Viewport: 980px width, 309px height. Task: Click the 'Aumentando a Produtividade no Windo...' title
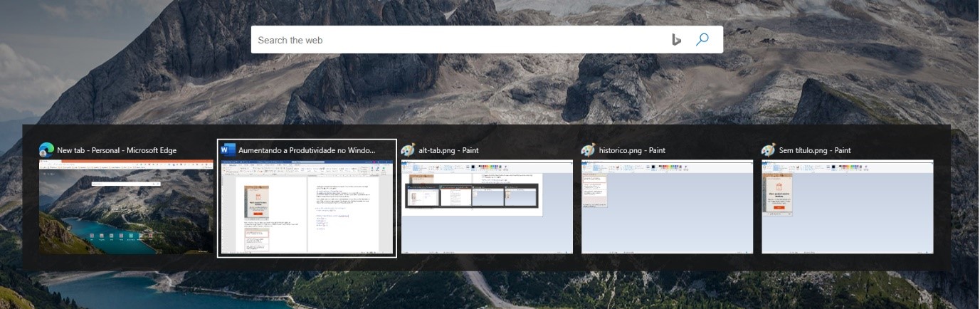(306, 150)
